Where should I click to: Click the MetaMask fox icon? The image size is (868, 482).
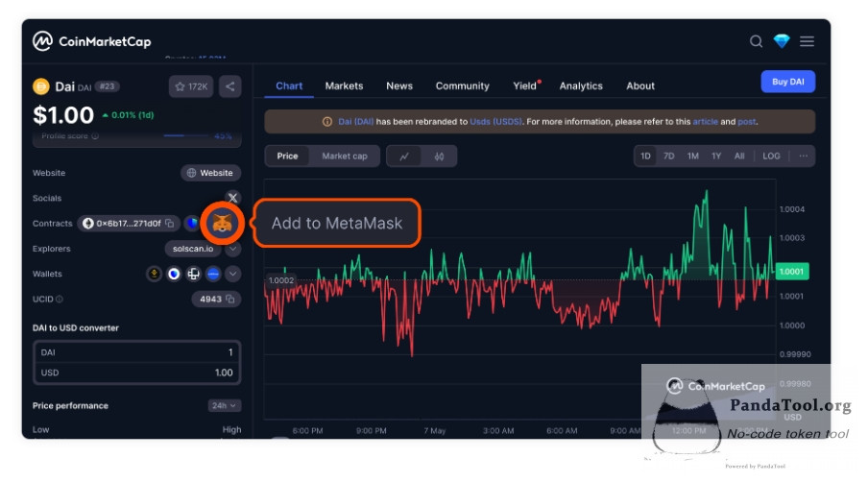point(222,223)
